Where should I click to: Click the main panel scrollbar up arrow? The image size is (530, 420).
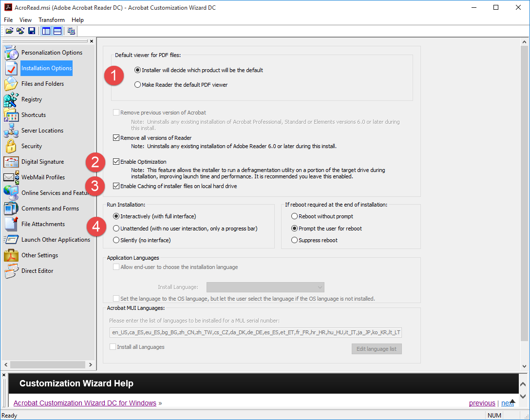pos(524,42)
